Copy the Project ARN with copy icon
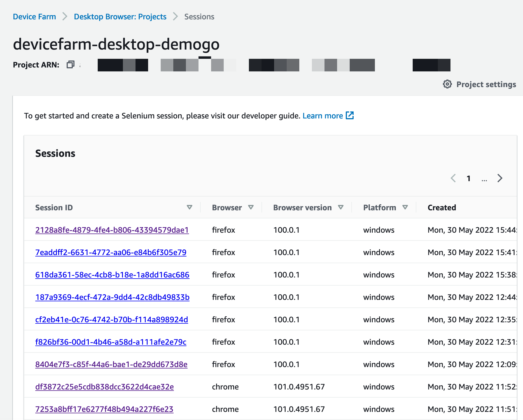 (71, 65)
